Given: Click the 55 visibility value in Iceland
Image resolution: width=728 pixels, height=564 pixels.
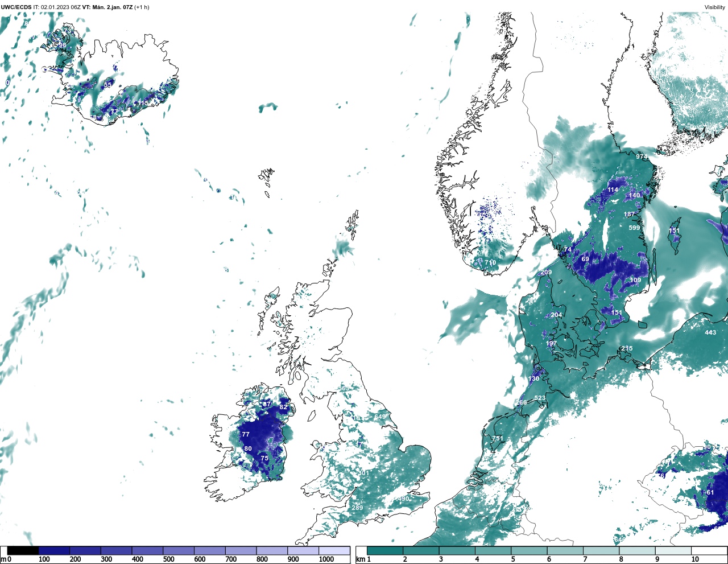Looking at the screenshot, I should (x=108, y=85).
